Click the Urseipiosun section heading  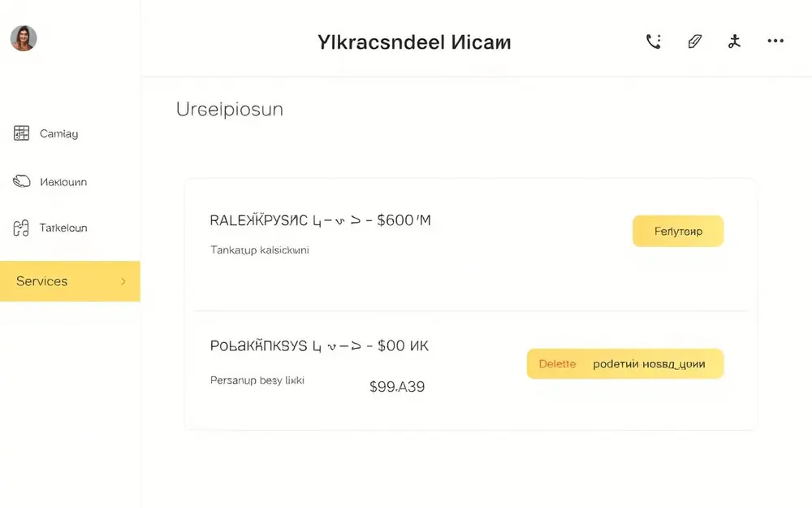pyautogui.click(x=230, y=110)
